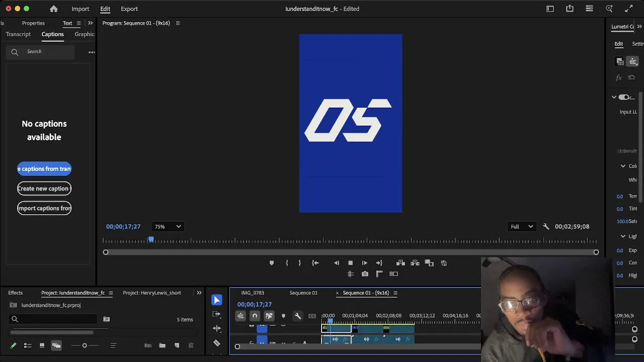Go to the Home screen icon
The image size is (644, 362).
54,9
